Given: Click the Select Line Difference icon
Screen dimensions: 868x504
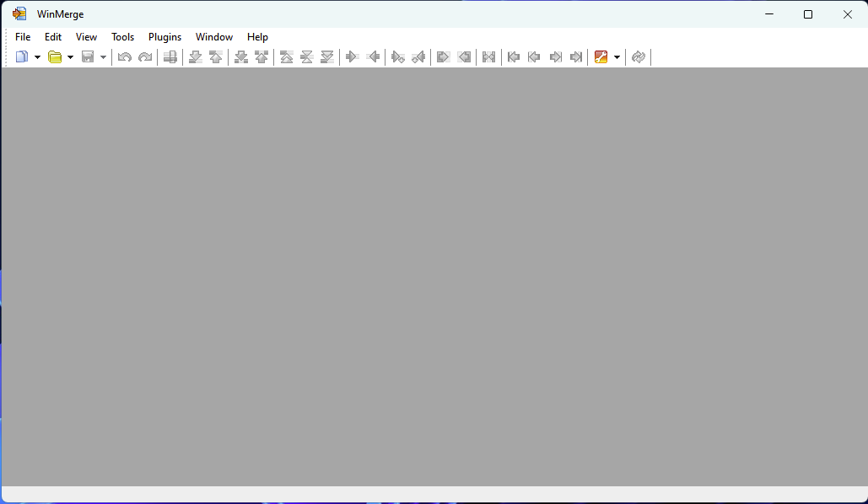Looking at the screenshot, I should pos(170,57).
